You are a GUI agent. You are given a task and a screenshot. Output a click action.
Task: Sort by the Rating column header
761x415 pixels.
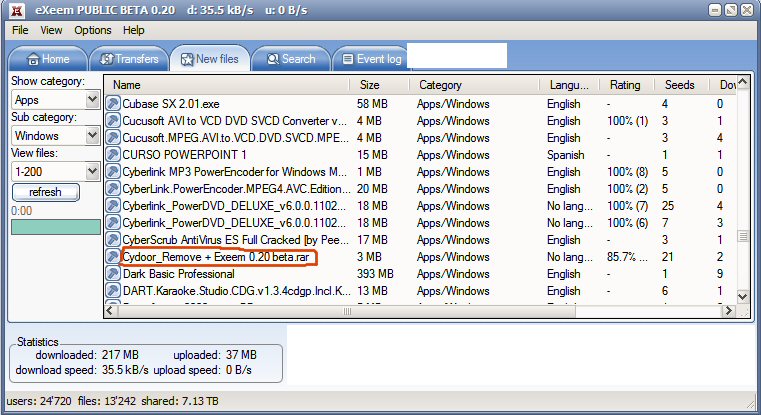627,85
